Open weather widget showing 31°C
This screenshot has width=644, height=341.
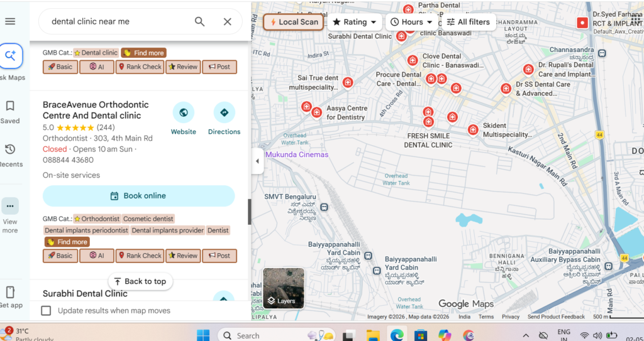[x=27, y=334]
